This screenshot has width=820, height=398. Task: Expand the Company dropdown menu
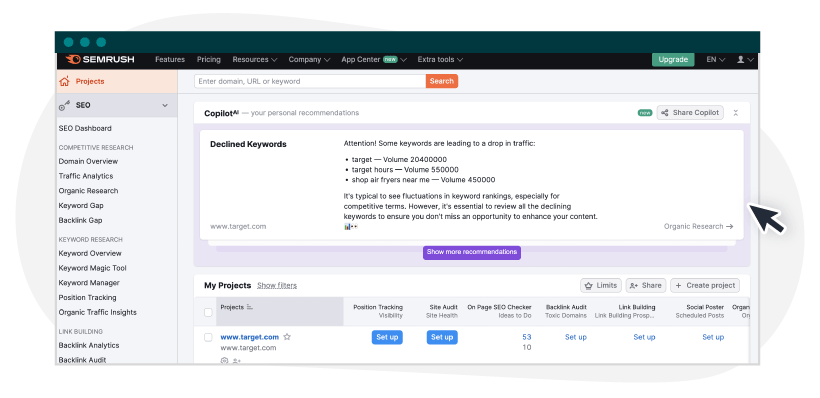coord(309,60)
